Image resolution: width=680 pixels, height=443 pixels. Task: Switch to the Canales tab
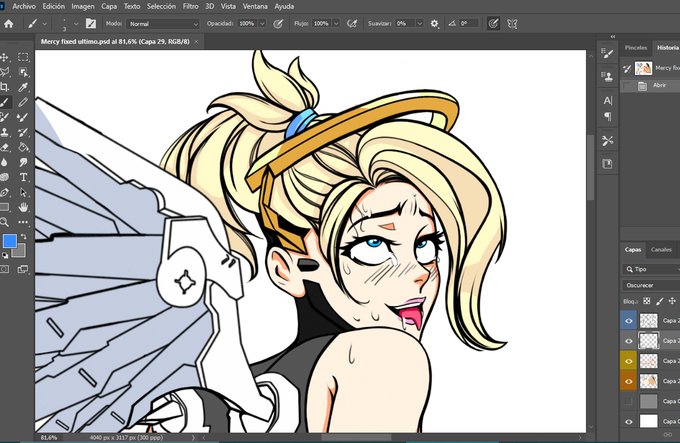(661, 250)
